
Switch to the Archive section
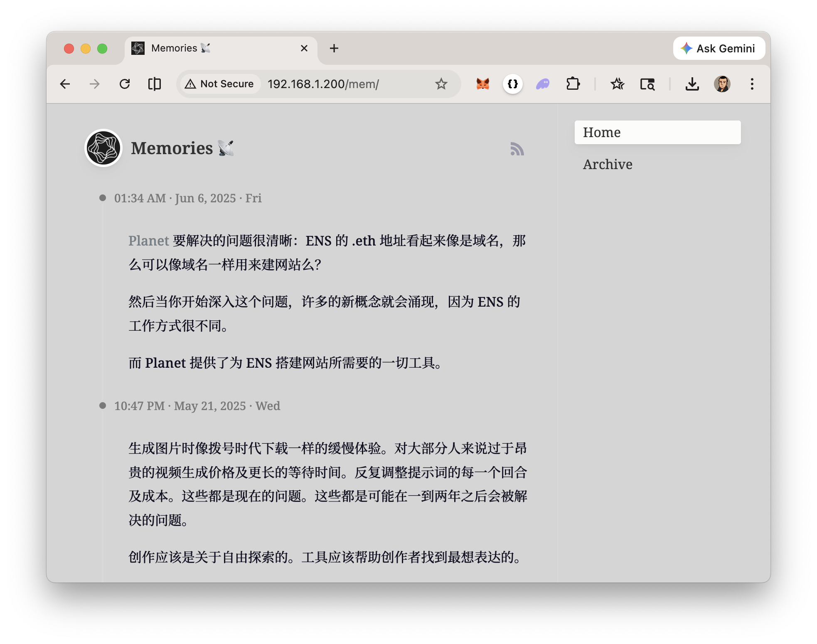[607, 164]
